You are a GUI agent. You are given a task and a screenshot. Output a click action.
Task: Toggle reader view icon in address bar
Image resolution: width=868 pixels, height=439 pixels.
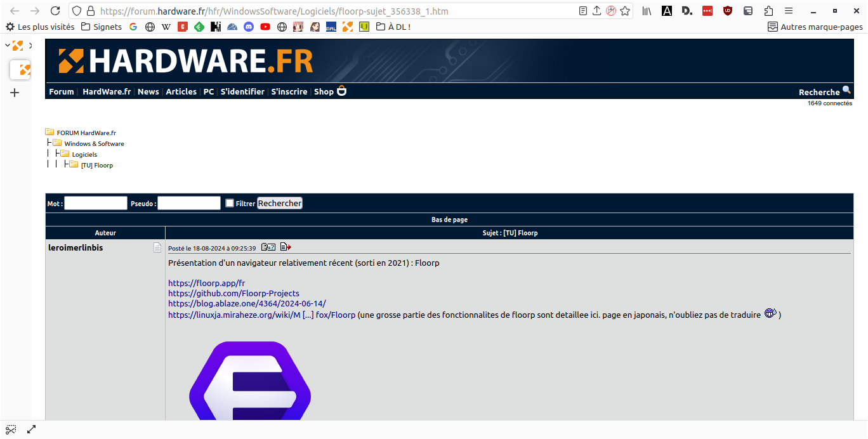(x=583, y=11)
